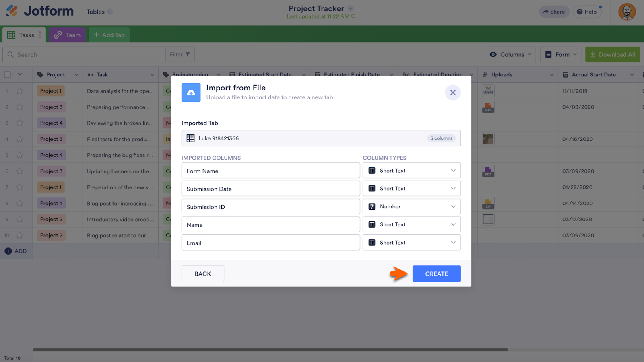Click the Tasks tab options dots

tap(40, 35)
